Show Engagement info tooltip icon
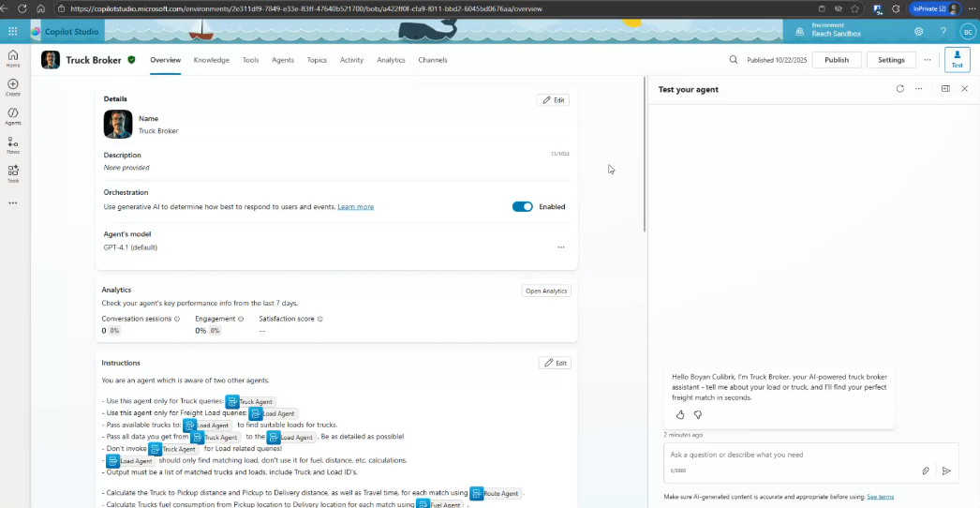The width and height of the screenshot is (980, 508). pos(241,319)
